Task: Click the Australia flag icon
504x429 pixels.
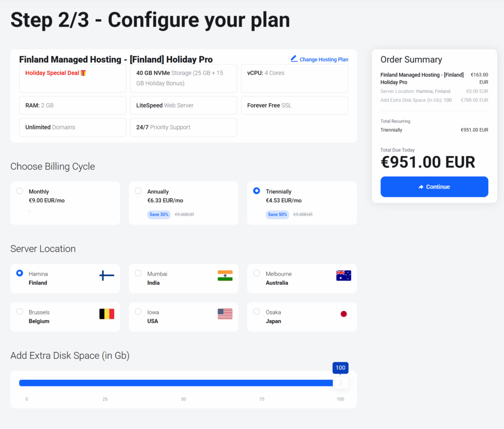Action: [343, 276]
